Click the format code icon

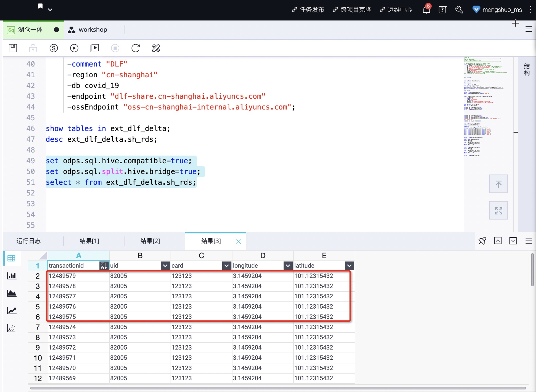click(156, 48)
